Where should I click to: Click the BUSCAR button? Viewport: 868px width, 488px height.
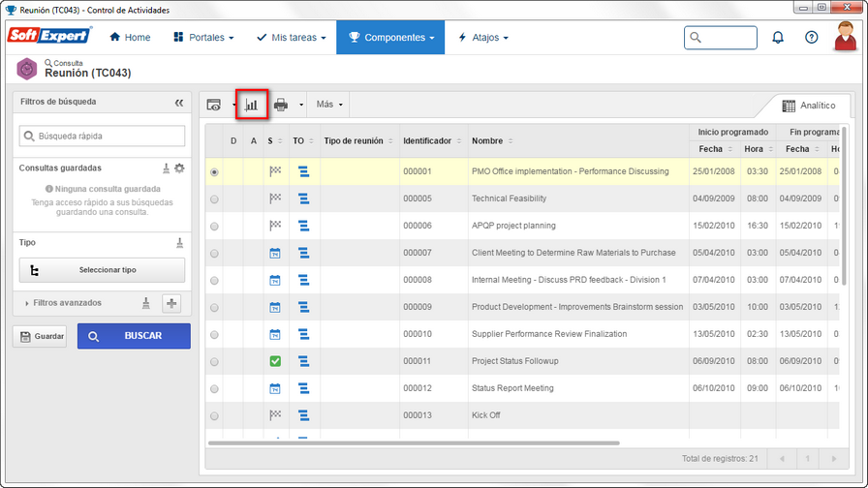coord(134,336)
